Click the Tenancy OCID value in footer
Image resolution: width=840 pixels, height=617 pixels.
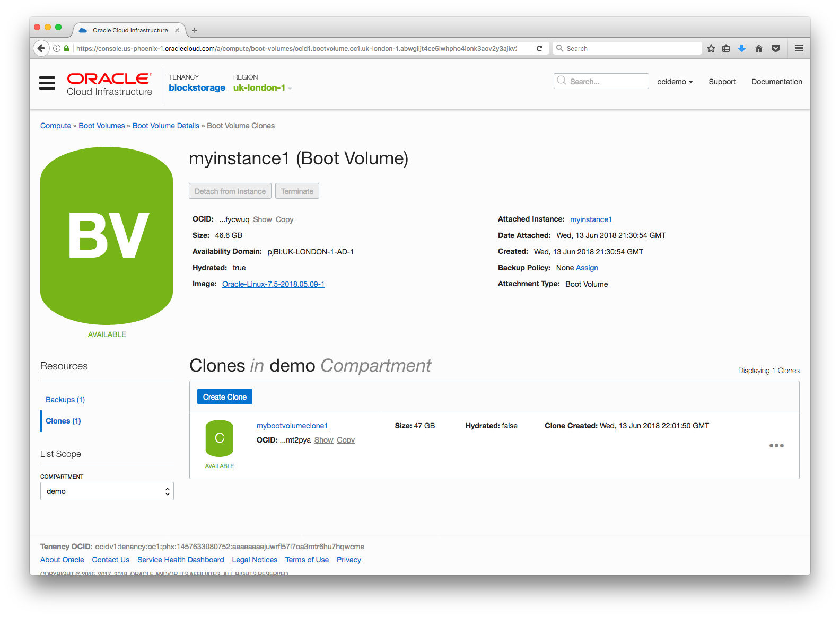point(230,547)
